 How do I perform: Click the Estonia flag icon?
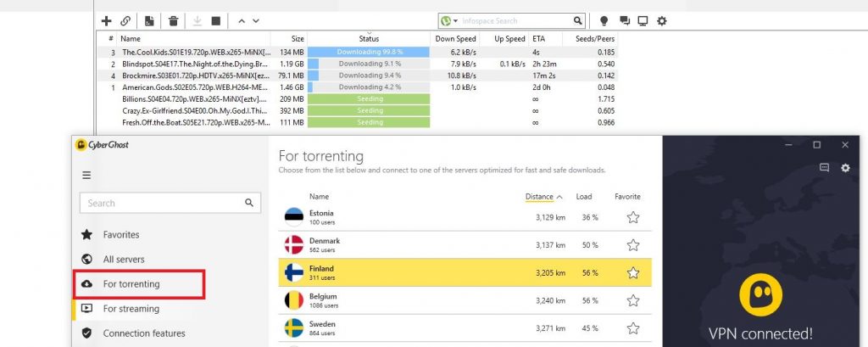pos(294,217)
